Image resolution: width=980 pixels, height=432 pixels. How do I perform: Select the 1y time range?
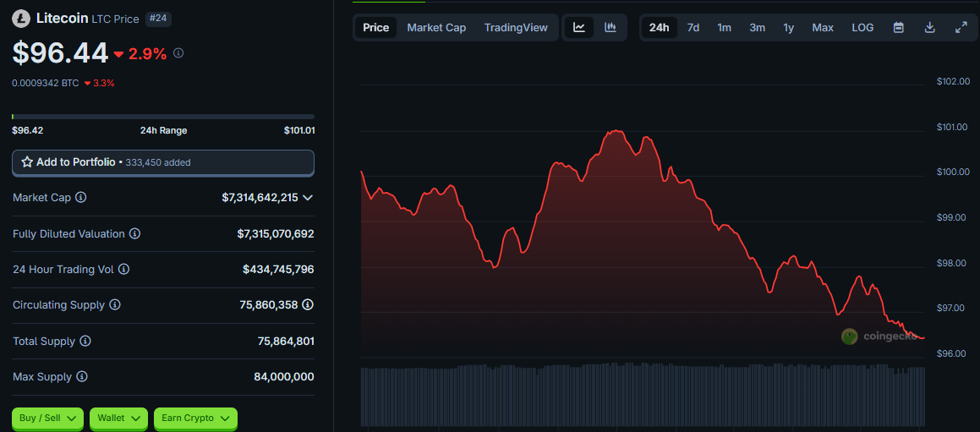pos(789,28)
